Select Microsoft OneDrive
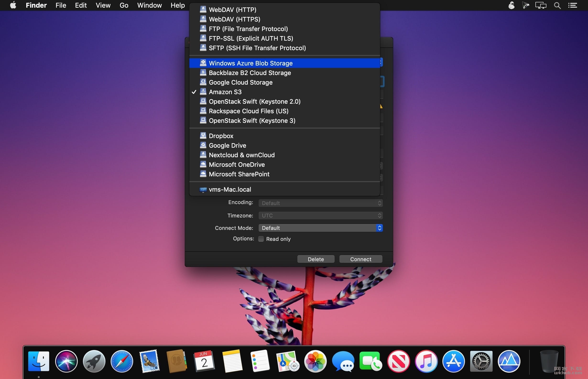Viewport: 588px width, 379px height. [x=284, y=165]
